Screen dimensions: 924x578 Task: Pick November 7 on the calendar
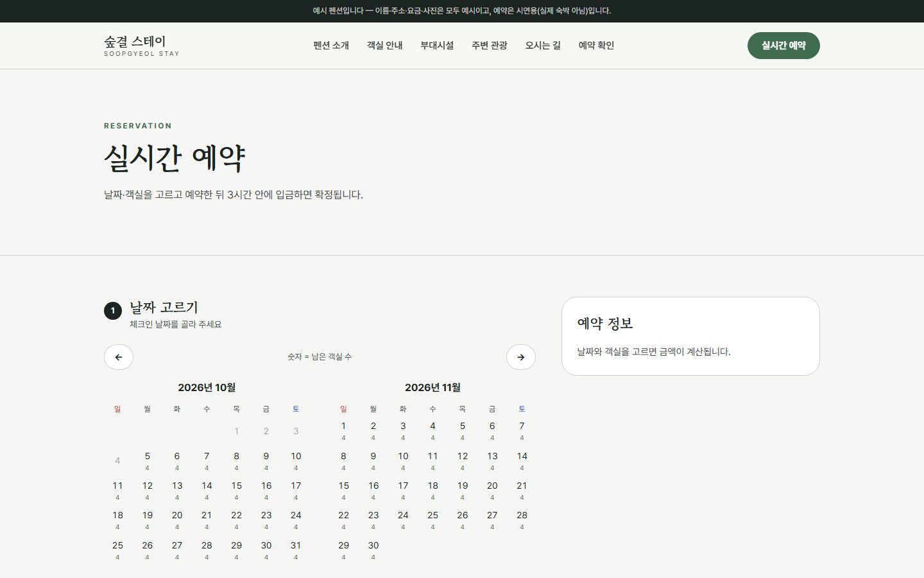pyautogui.click(x=522, y=430)
